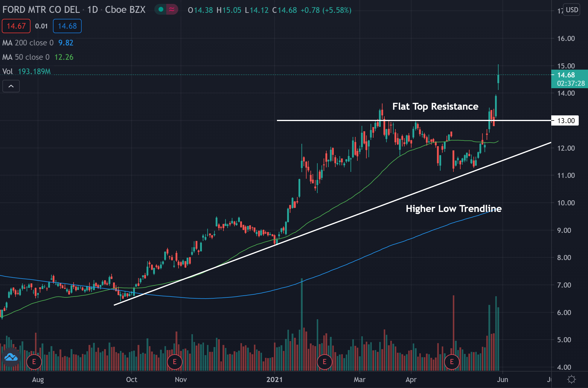Click the Flat Top Resistance annotation text
Screen dimensions: 588x388
(x=435, y=106)
